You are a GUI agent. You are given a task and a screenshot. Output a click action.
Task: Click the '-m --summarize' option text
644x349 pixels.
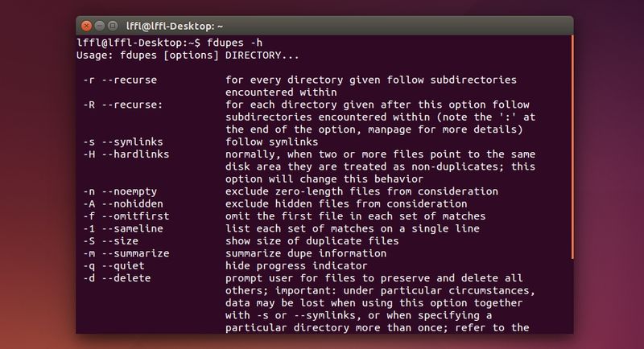point(130,253)
